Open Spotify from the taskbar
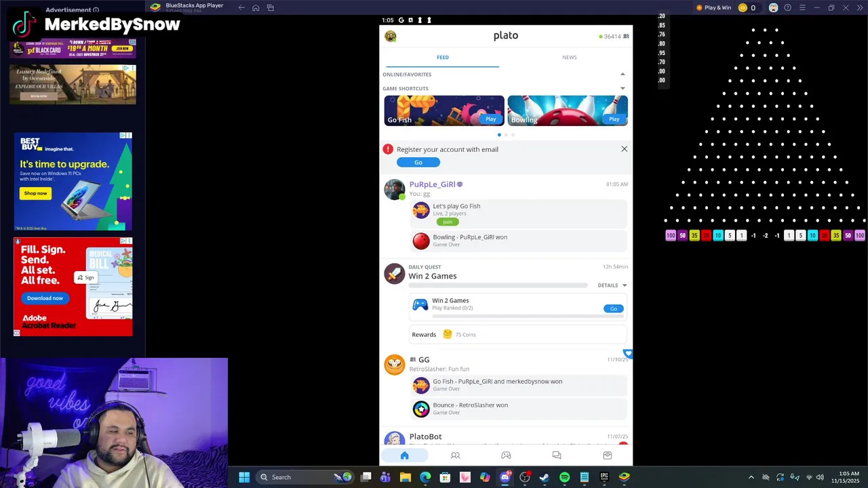This screenshot has width=868, height=488. [x=564, y=477]
